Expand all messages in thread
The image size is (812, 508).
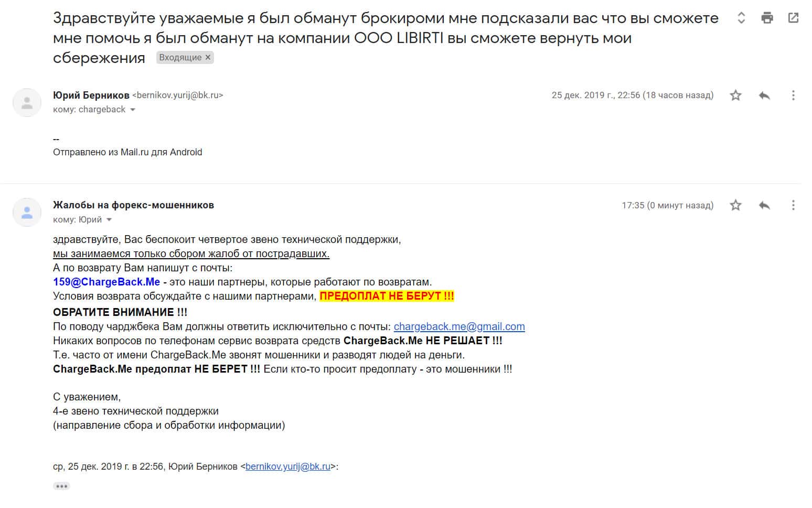[741, 18]
